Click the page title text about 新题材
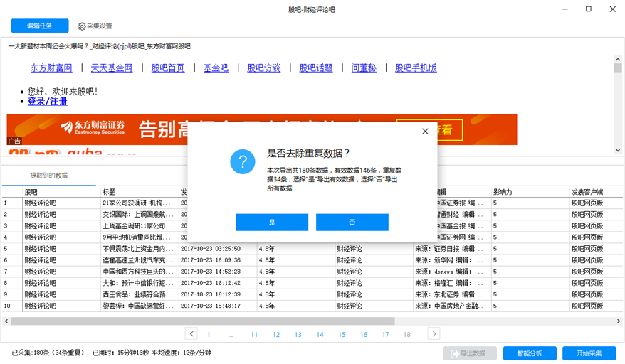This screenshot has width=625, height=364. tap(99, 46)
